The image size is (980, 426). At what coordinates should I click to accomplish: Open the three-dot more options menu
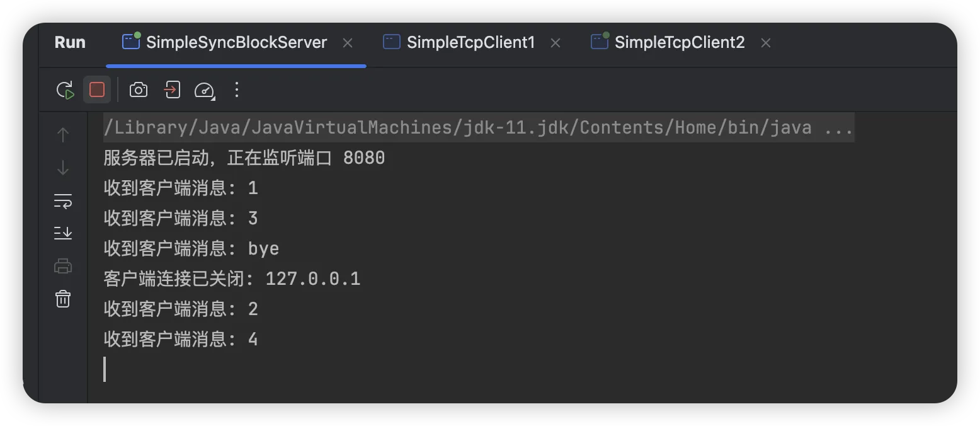[237, 90]
